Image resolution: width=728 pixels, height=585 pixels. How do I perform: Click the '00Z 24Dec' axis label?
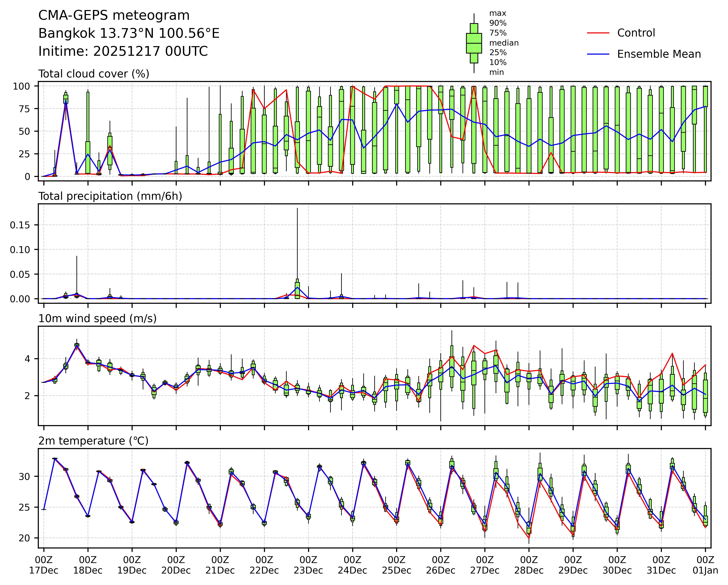coord(352,565)
